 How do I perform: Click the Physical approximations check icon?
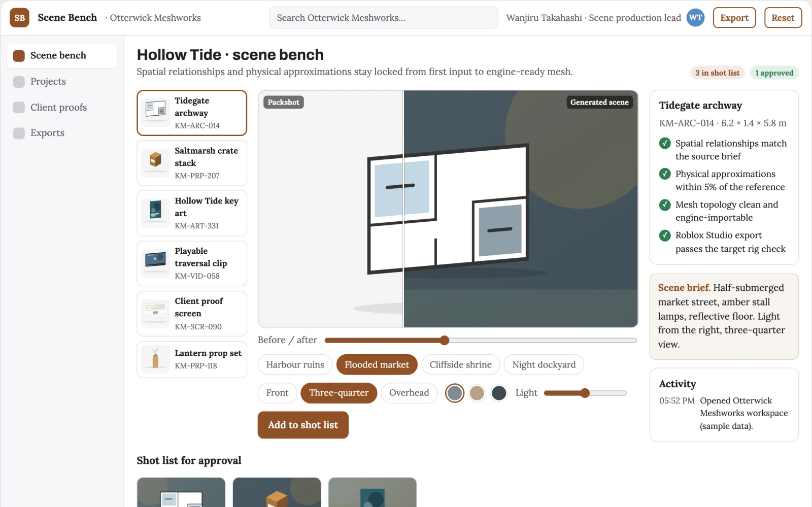click(x=665, y=174)
